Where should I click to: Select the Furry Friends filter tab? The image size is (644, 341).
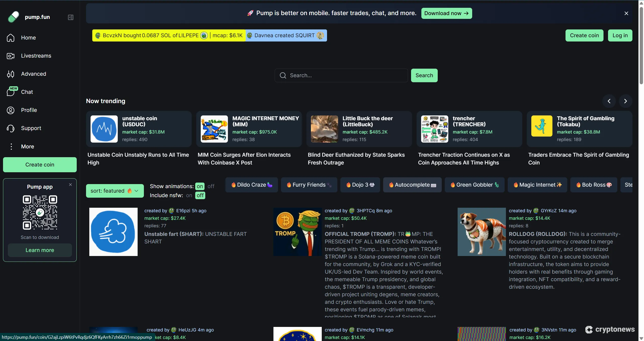pos(309,185)
